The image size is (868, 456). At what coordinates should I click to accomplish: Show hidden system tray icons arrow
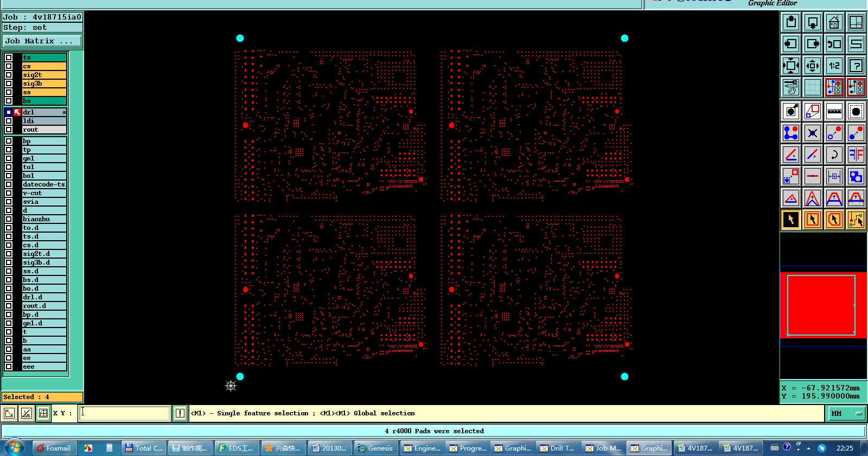[x=808, y=448]
